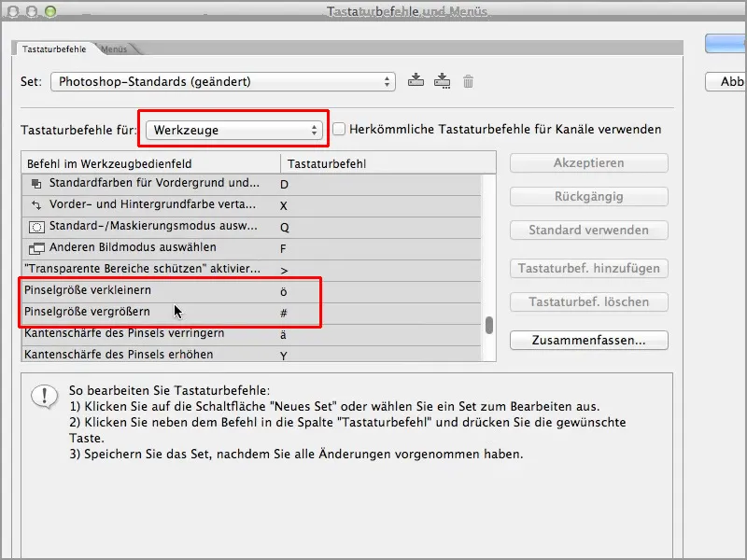Select Vorder- und Hintergrundfarbe row text

click(x=152, y=204)
